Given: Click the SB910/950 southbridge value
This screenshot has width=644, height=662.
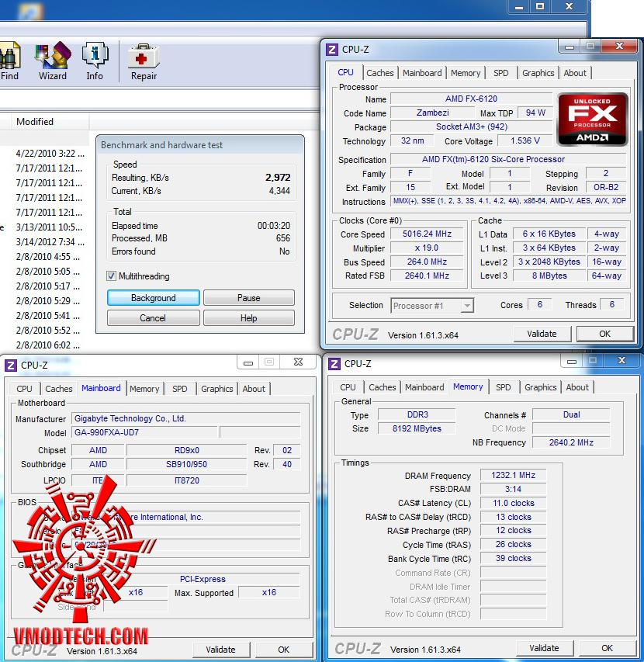Looking at the screenshot, I should (x=186, y=464).
